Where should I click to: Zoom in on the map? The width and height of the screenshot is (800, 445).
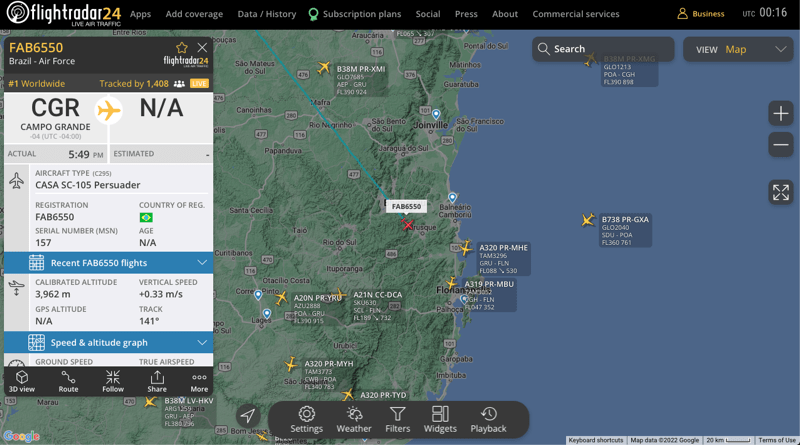coord(781,113)
